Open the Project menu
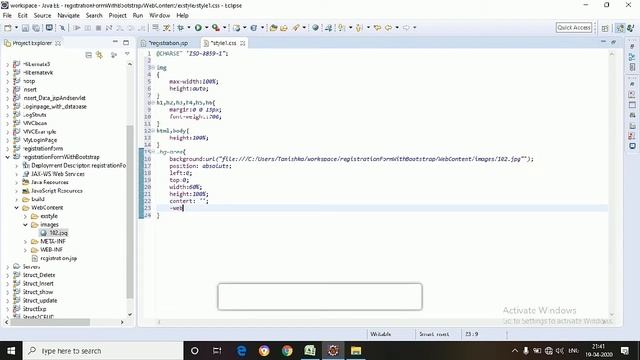 [x=118, y=15]
